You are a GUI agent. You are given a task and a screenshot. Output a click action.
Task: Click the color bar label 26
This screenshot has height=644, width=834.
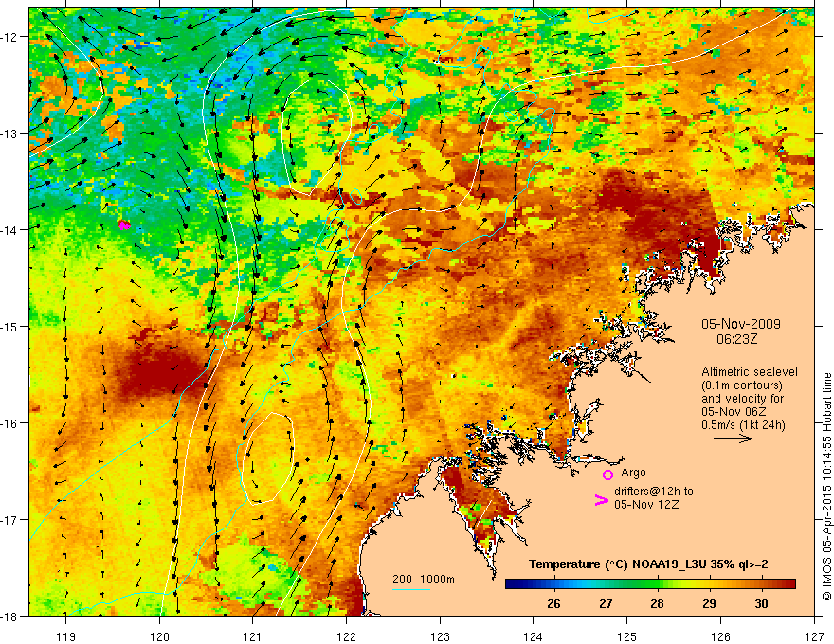[x=553, y=603]
